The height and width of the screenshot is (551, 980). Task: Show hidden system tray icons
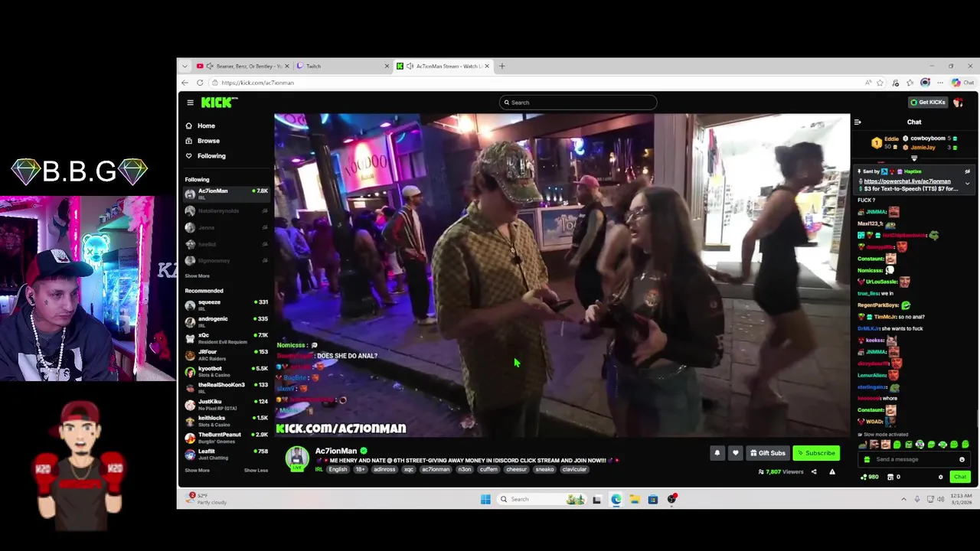(903, 500)
